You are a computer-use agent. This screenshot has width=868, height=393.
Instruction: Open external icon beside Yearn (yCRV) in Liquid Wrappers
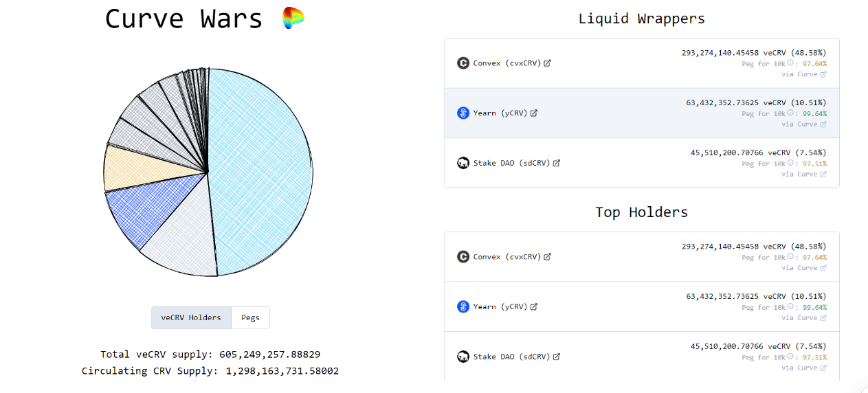click(x=534, y=113)
